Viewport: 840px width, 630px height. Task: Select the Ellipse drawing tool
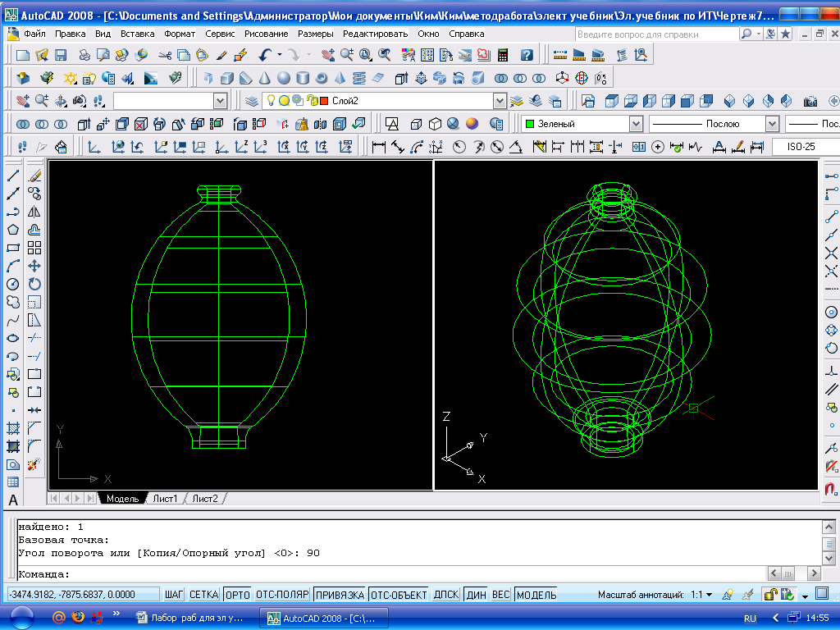pyautogui.click(x=13, y=338)
